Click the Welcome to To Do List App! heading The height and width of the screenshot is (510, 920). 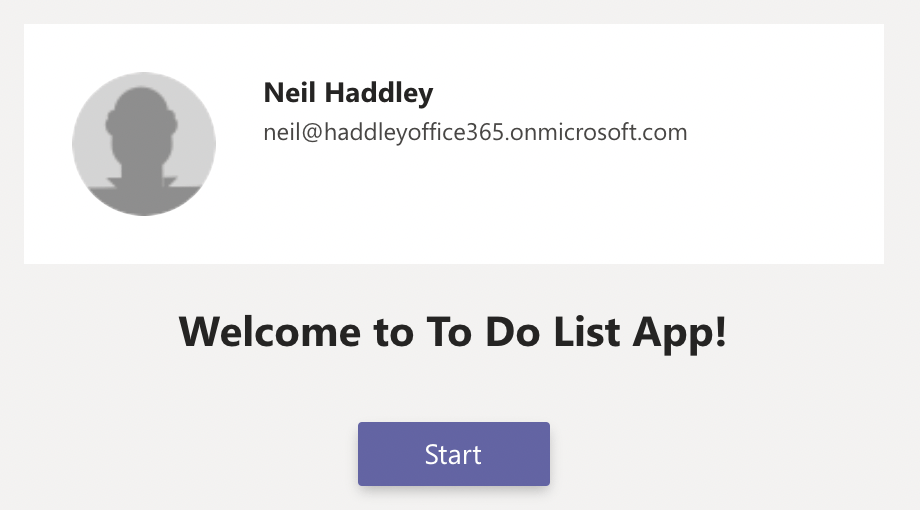tap(453, 331)
